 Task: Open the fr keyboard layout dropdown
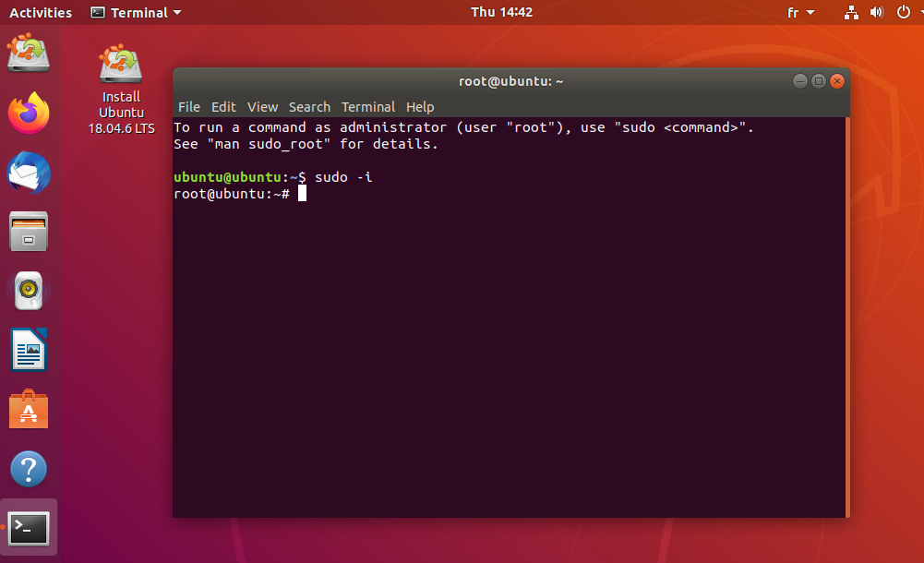point(800,13)
